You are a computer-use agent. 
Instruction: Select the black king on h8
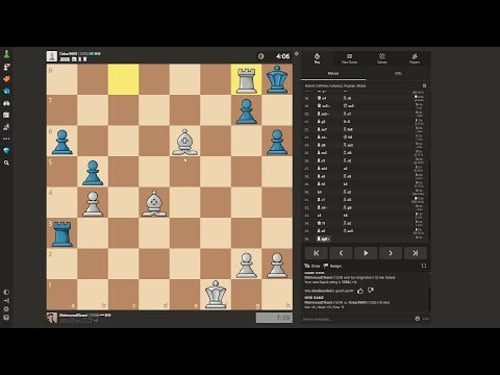(277, 80)
